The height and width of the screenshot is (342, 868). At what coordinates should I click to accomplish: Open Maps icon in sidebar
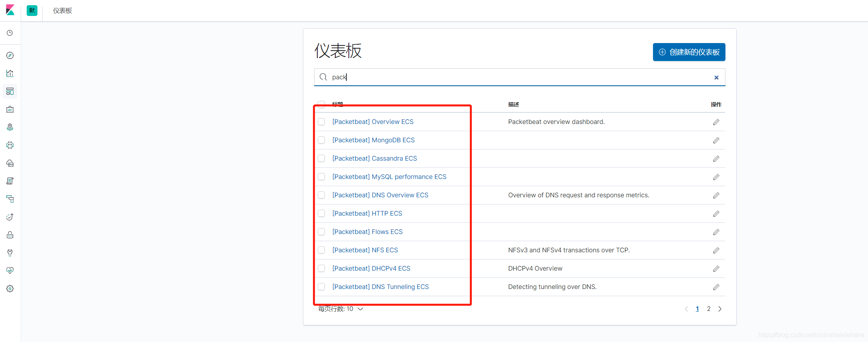(10, 127)
